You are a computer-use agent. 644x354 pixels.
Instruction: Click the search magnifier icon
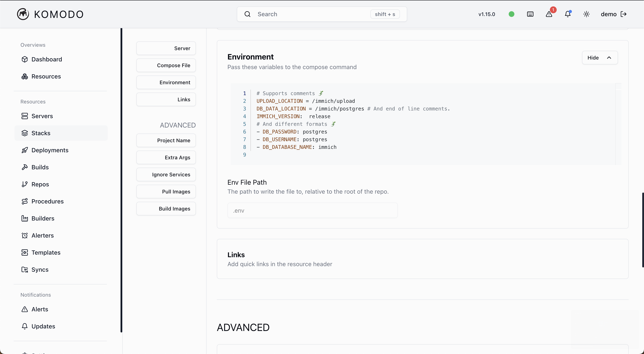[x=247, y=14]
